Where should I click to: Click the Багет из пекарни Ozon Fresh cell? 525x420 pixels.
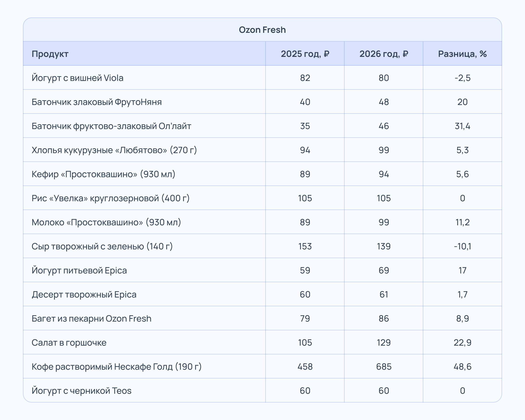(92, 318)
